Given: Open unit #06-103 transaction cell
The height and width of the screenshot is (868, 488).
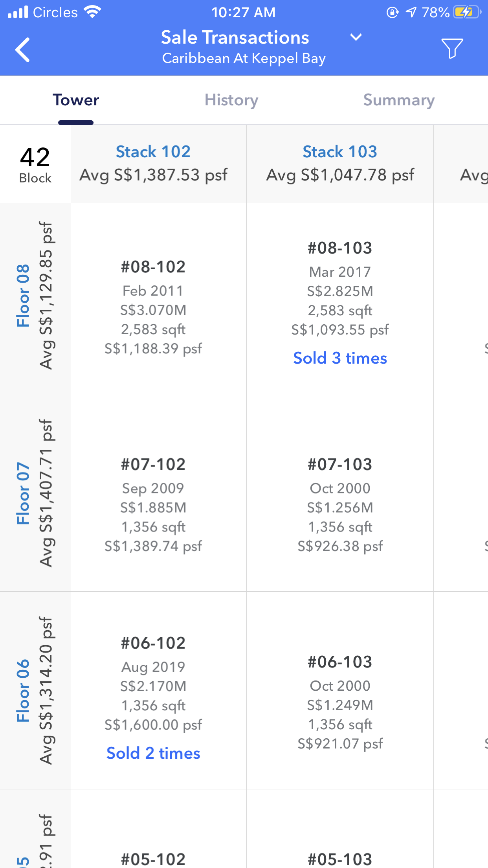Looking at the screenshot, I should point(340,702).
